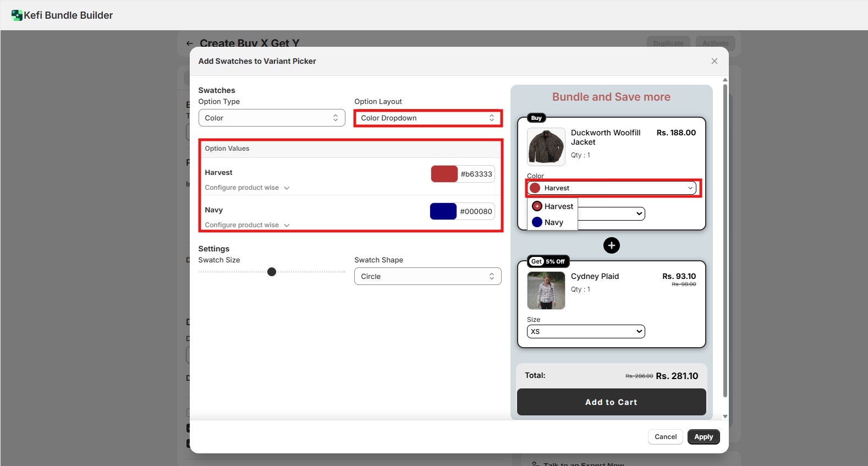This screenshot has width=868, height=466.
Task: Edit the Harvest hex code field
Action: pyautogui.click(x=476, y=174)
